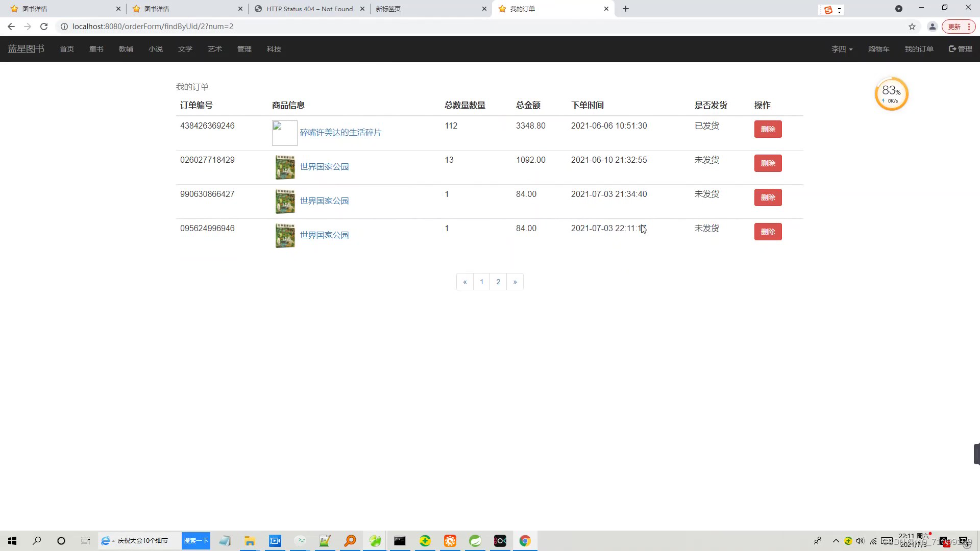The image size is (980, 551).
Task: Open Chrome from the taskbar
Action: (525, 541)
